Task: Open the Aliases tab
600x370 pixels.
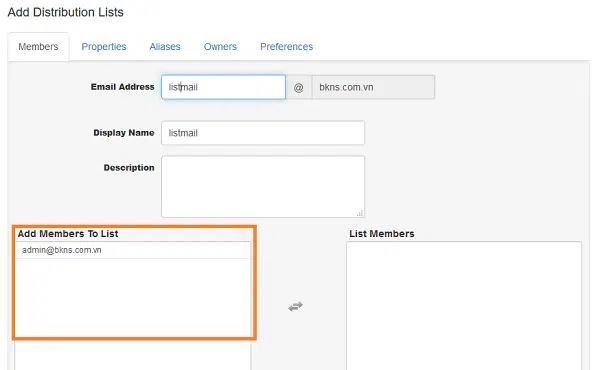Action: (x=165, y=47)
